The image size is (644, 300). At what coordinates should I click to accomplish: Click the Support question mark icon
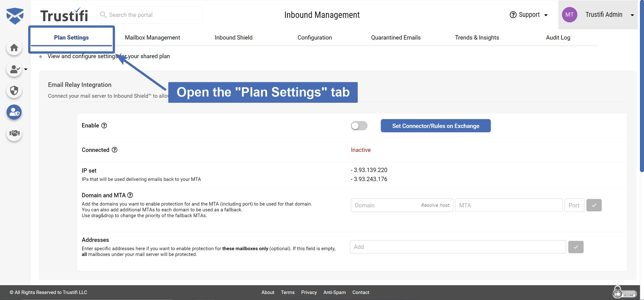513,15
